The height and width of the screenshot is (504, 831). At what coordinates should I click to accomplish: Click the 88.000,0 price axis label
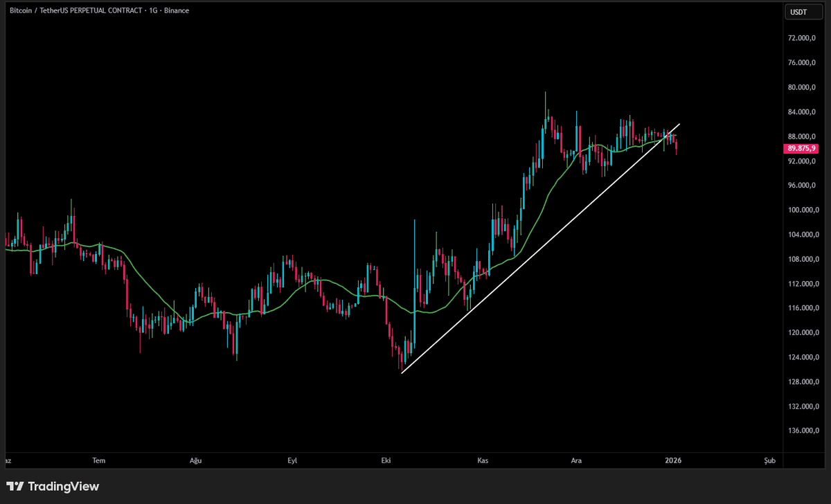[x=803, y=136]
